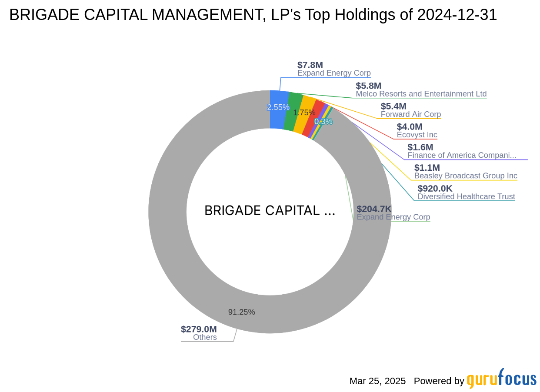Image resolution: width=540 pixels, height=392 pixels.
Task: Click the 91.25% percentage inside the donut
Action: pyautogui.click(x=242, y=312)
